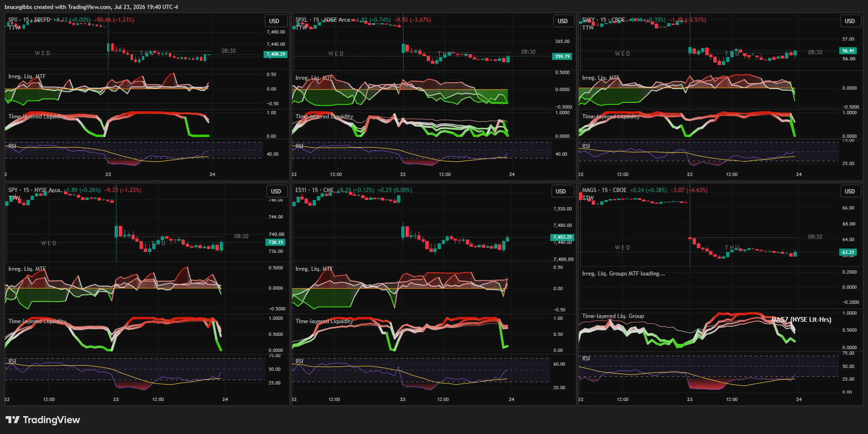The width and height of the screenshot is (868, 434).
Task: Click the TTW indicator label on SPX chart
Action: click(x=14, y=27)
